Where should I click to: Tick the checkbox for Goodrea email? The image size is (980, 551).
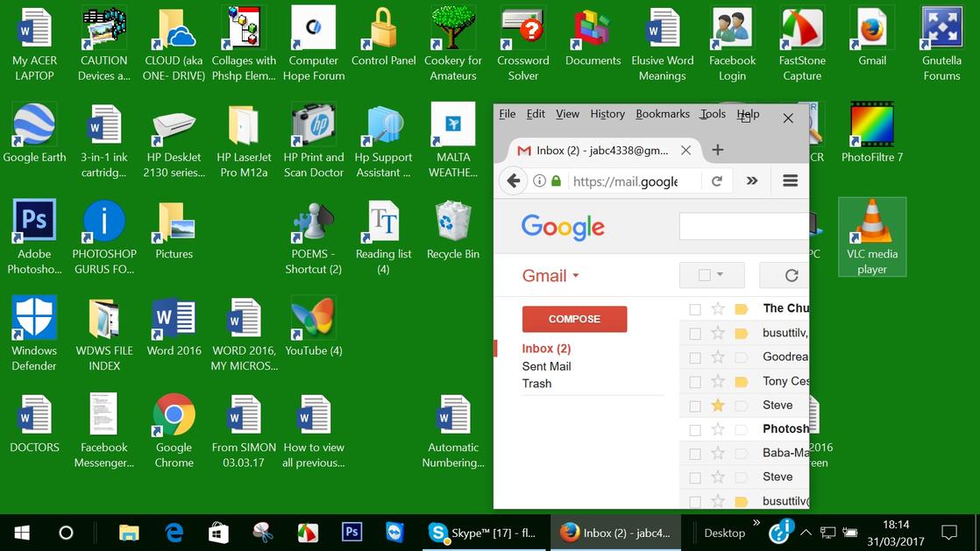(694, 358)
